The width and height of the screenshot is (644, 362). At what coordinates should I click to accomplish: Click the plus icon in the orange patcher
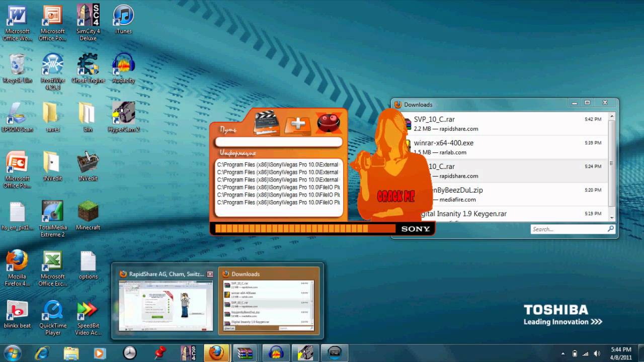298,124
